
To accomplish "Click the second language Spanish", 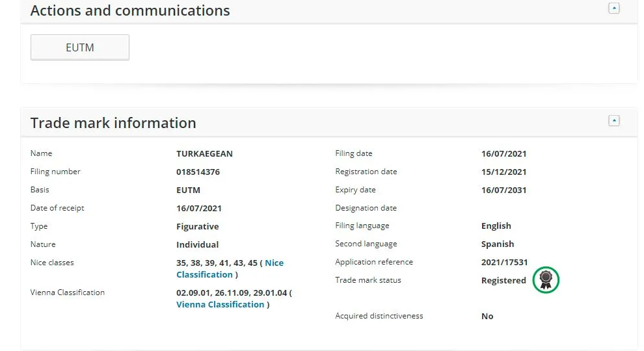I will click(x=498, y=244).
